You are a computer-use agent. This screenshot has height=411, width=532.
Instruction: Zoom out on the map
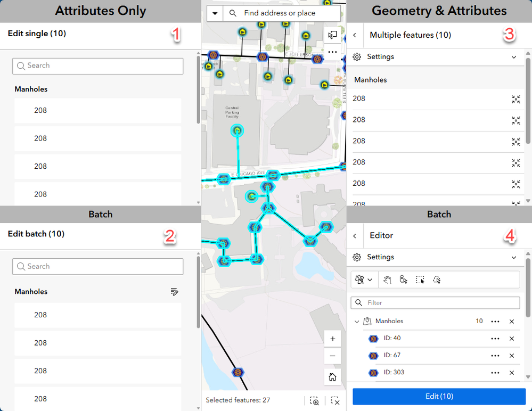tap(332, 356)
